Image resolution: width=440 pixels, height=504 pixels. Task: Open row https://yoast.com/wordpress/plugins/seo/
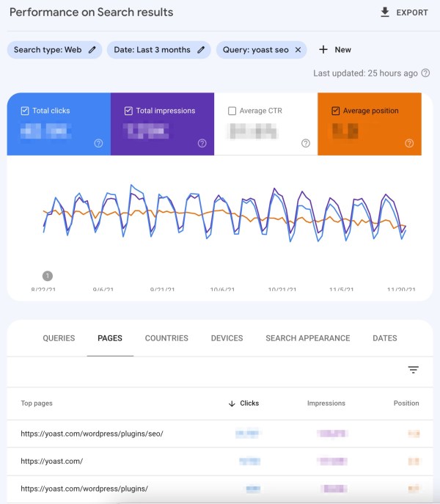[220, 434]
